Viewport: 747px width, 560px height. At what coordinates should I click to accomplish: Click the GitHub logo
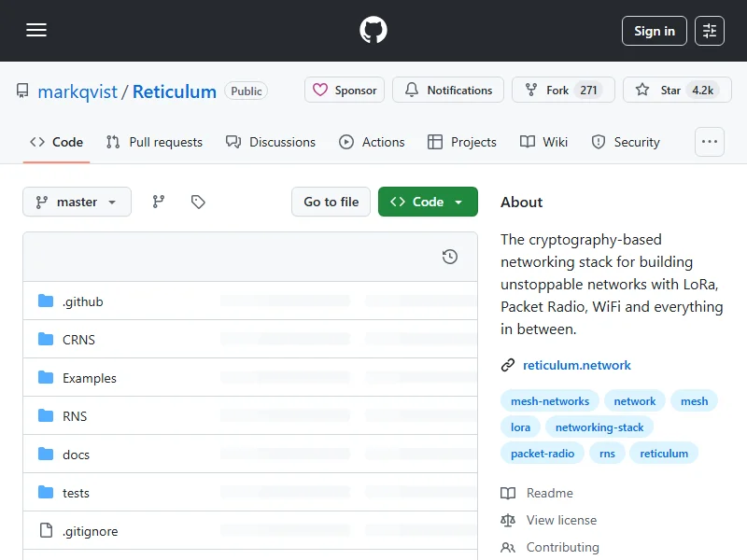tap(373, 31)
